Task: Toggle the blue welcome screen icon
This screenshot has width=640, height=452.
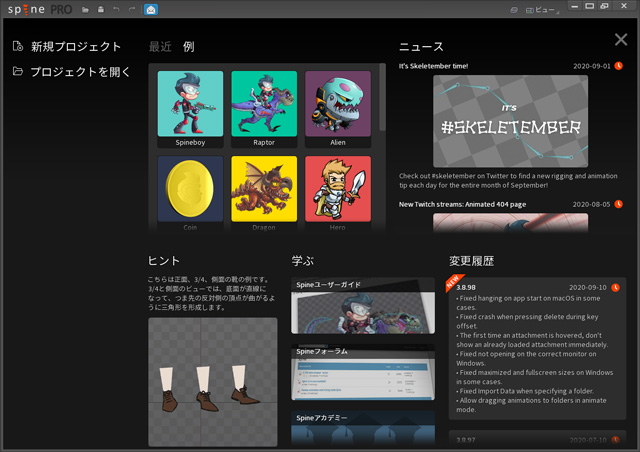Action: click(150, 10)
